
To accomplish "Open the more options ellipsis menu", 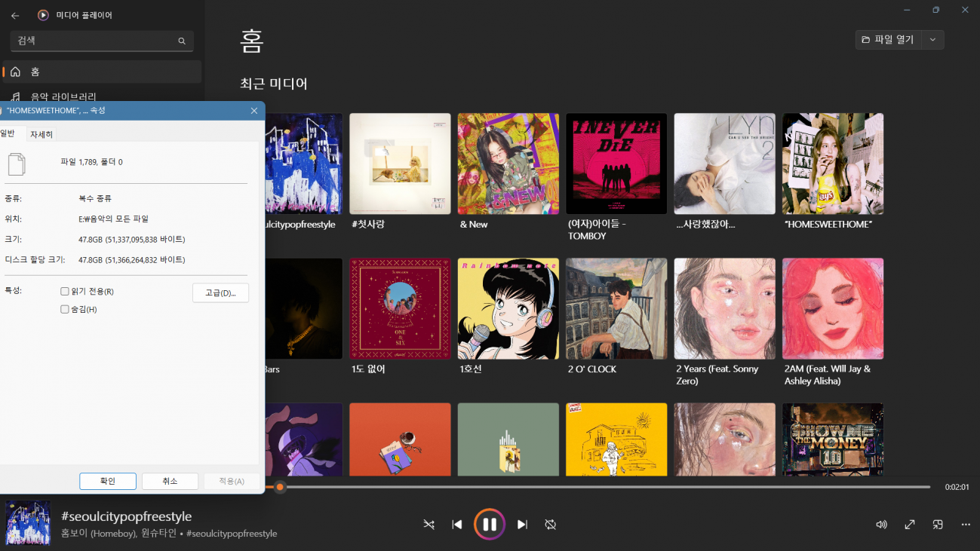I will [966, 525].
